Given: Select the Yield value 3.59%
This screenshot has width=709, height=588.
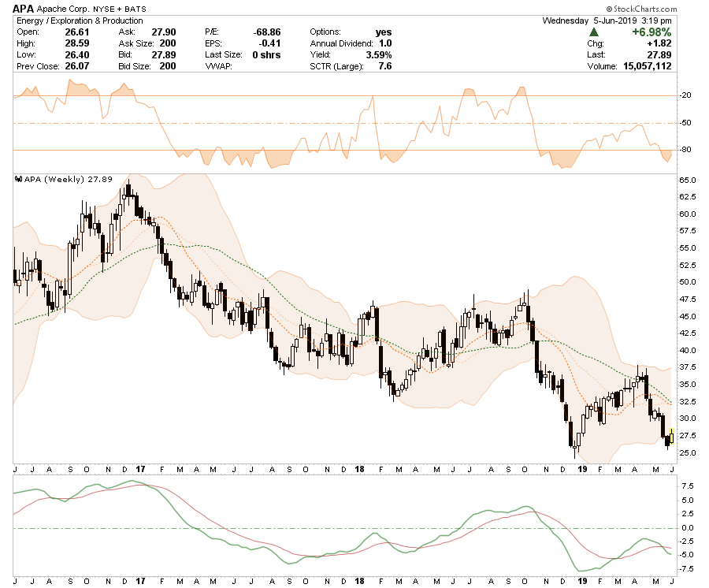Looking at the screenshot, I should point(379,54).
